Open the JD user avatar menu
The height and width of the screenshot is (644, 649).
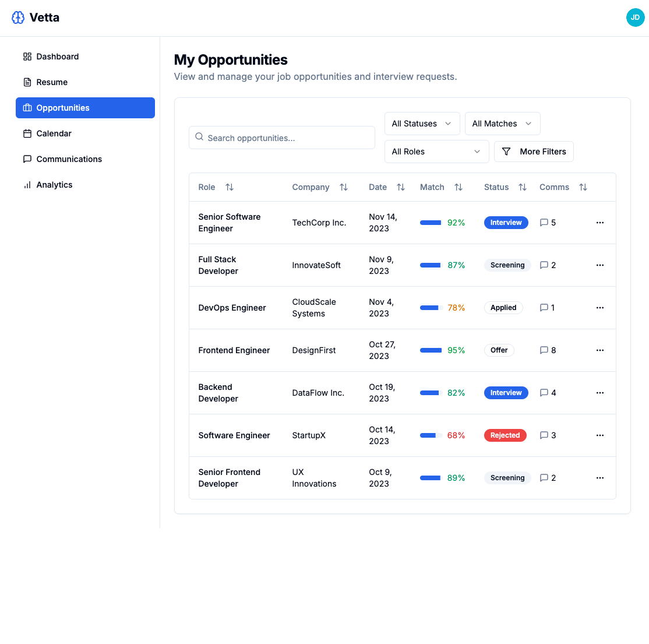click(x=635, y=17)
